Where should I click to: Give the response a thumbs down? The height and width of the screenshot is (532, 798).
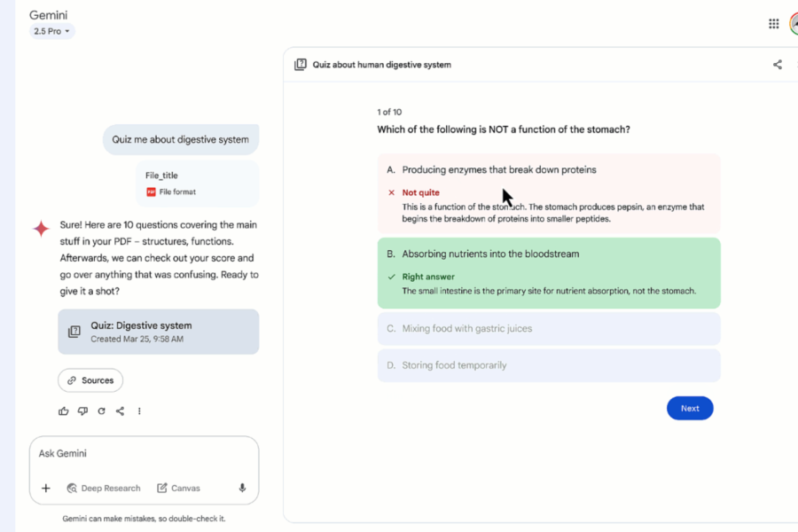coord(82,411)
